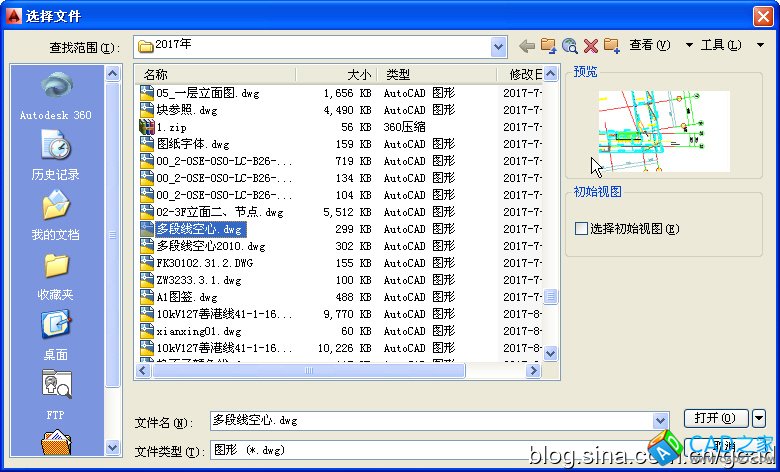Image resolution: width=780 pixels, height=472 pixels.
Task: Open the arrow dropdown beside 打开 button
Action: click(759, 418)
